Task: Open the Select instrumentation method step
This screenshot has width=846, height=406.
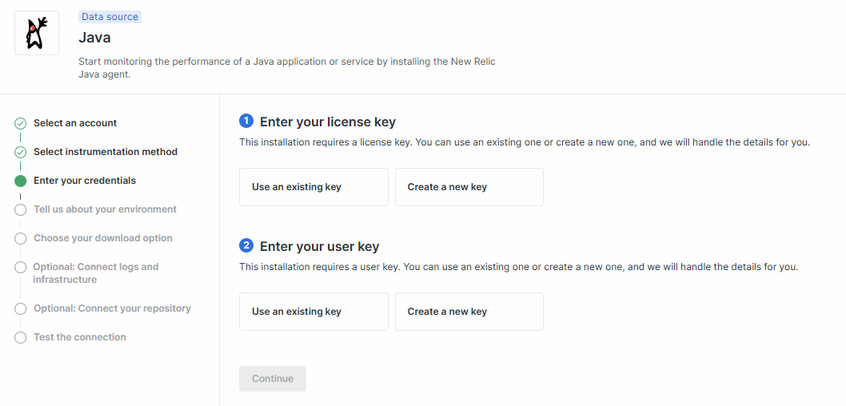Action: (105, 152)
